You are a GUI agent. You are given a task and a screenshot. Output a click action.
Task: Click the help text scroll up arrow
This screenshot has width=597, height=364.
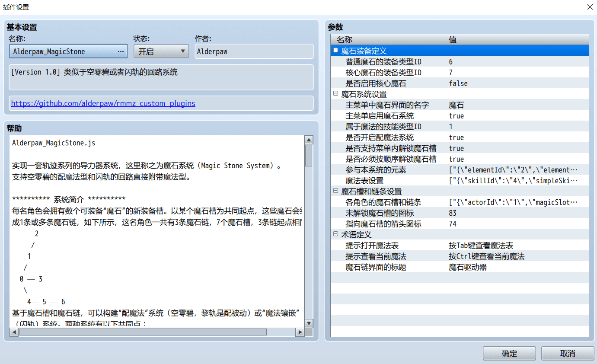[x=309, y=140]
